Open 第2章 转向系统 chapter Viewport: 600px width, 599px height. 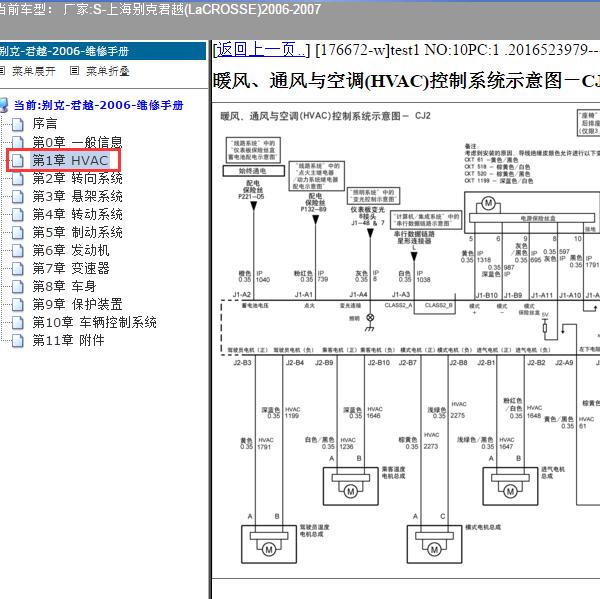coord(77,178)
